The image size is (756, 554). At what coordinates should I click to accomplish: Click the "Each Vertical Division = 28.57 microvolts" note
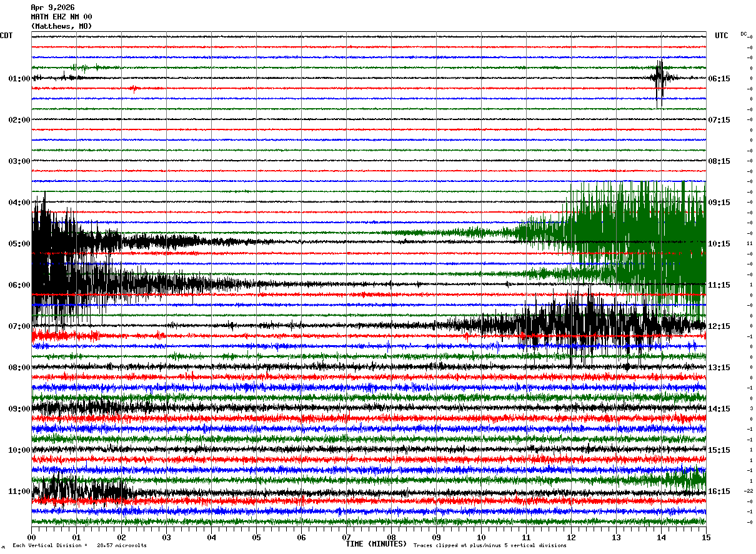pyautogui.click(x=79, y=546)
